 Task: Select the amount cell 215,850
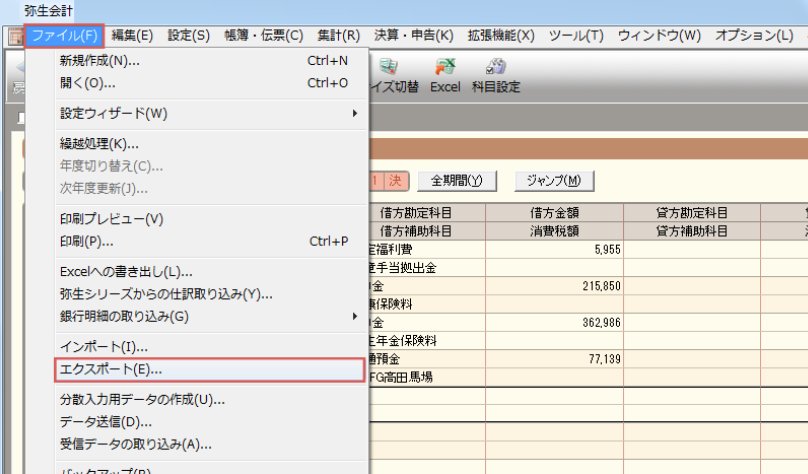pos(554,286)
